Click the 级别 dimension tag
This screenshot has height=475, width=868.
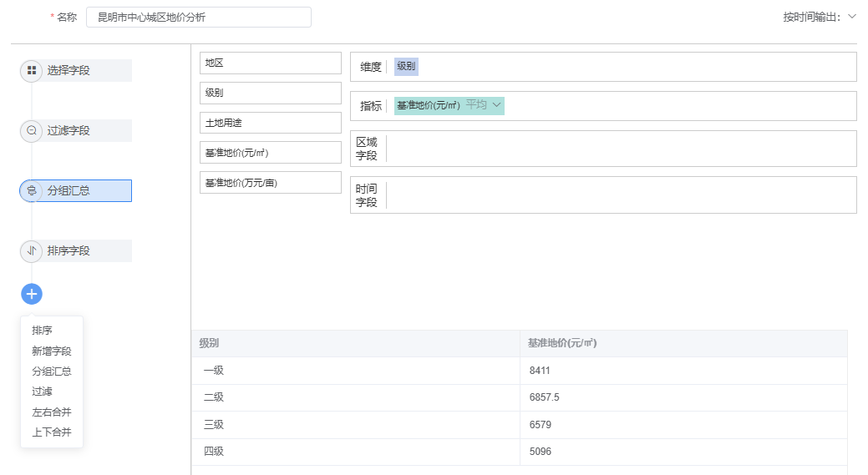[x=406, y=66]
